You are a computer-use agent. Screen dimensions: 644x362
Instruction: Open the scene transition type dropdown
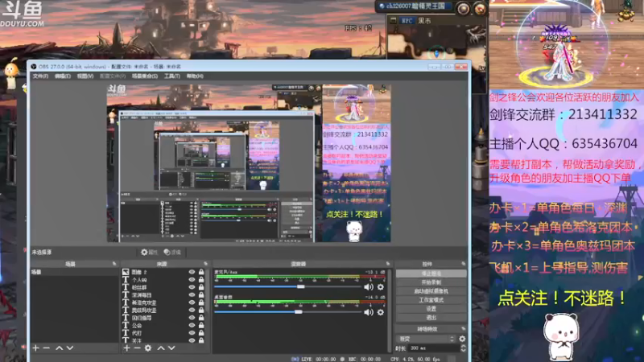click(426, 339)
